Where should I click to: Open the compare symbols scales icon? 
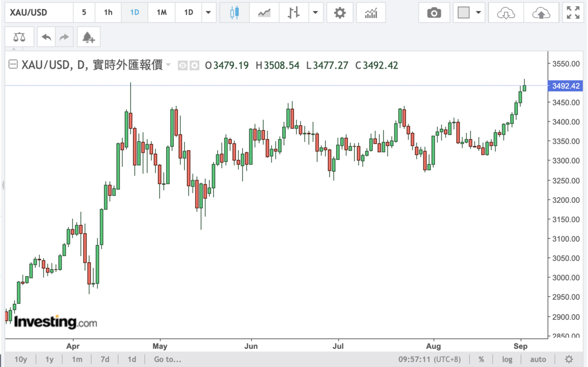pyautogui.click(x=19, y=37)
